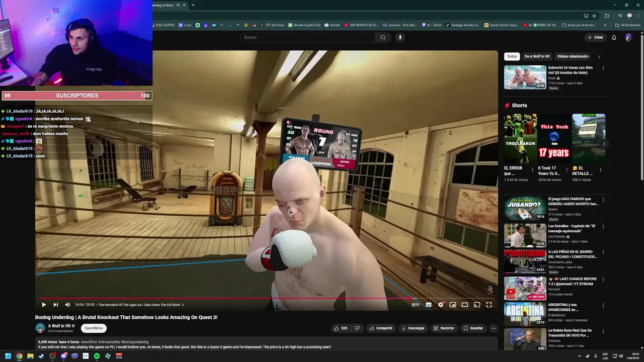
Task: Open the Tanuki Sunset Classic bookmark
Action: (x=502, y=25)
